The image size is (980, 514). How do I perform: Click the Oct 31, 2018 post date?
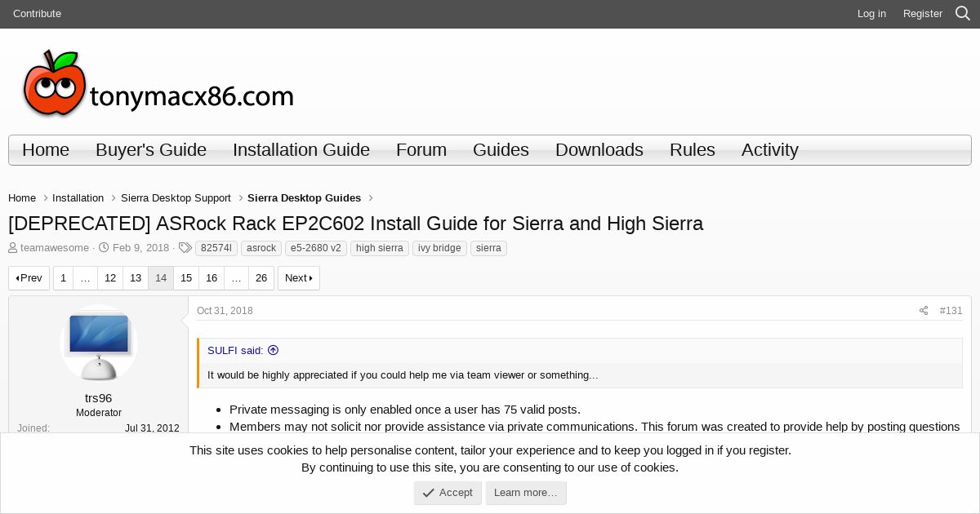click(x=225, y=311)
